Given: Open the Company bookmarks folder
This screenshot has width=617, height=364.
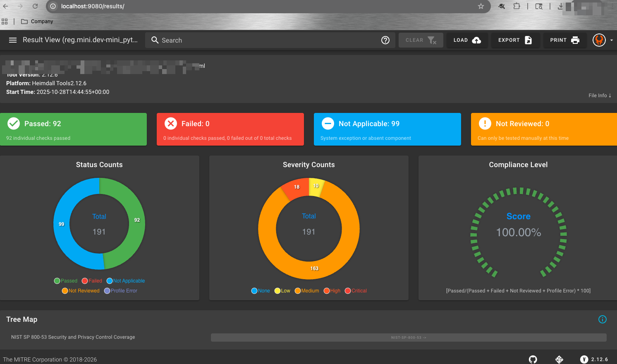Looking at the screenshot, I should point(37,21).
